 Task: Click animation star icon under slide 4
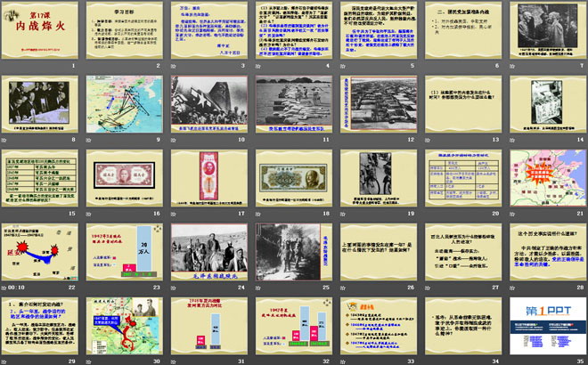click(258, 67)
